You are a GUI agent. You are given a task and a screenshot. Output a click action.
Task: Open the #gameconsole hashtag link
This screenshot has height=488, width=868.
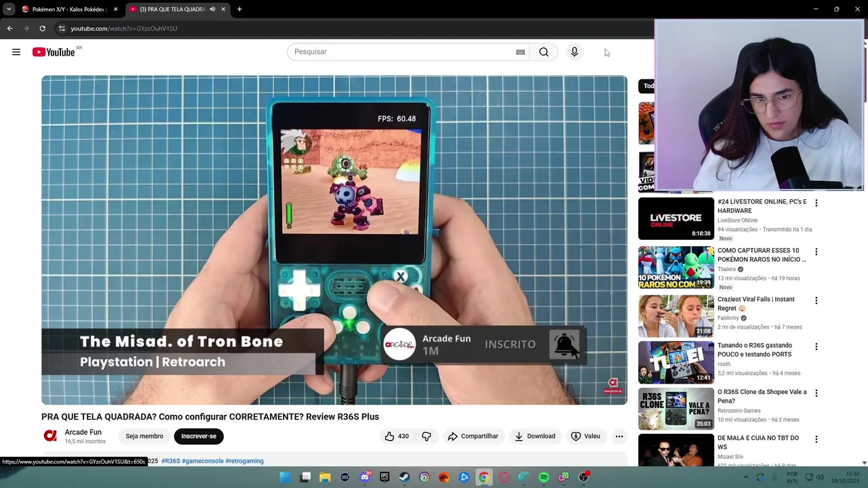[x=203, y=461]
